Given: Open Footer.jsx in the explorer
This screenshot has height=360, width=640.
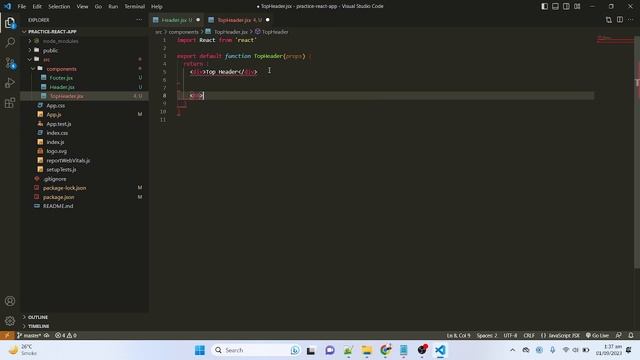Looking at the screenshot, I should (61, 78).
